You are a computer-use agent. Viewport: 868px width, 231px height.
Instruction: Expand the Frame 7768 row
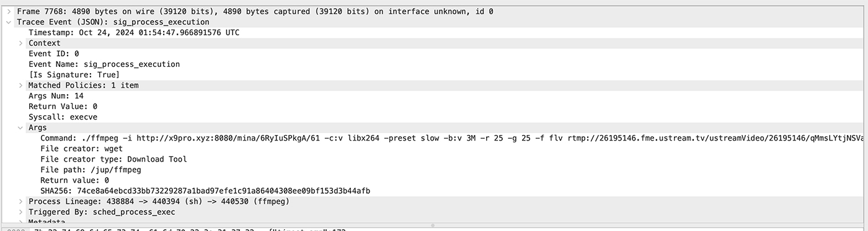coord(8,11)
